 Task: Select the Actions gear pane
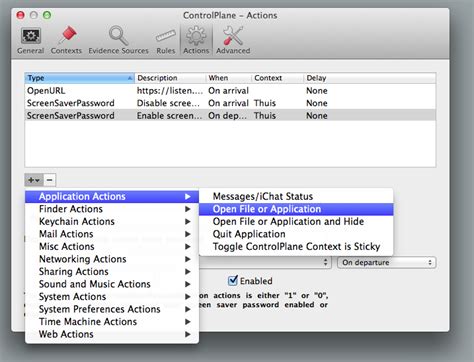196,41
